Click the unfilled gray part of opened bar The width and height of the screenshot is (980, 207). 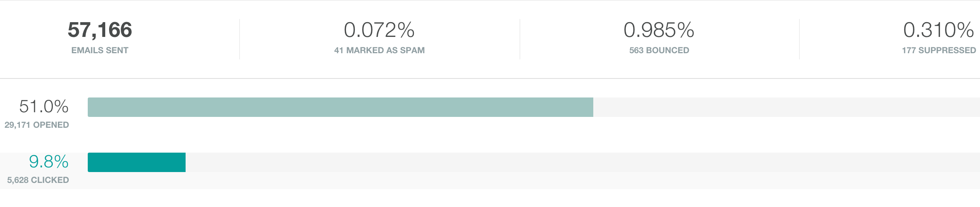pos(786,107)
